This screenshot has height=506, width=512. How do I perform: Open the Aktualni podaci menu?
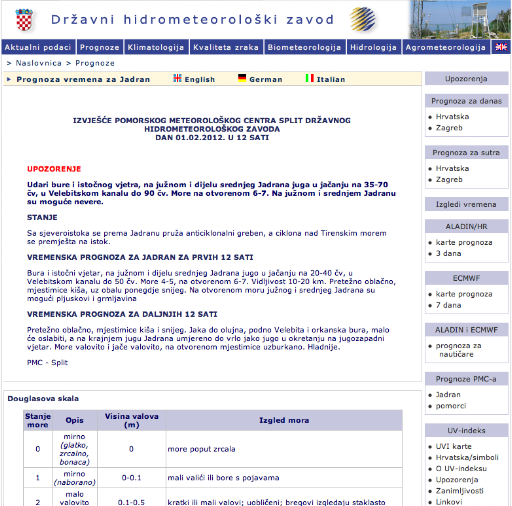[38, 47]
